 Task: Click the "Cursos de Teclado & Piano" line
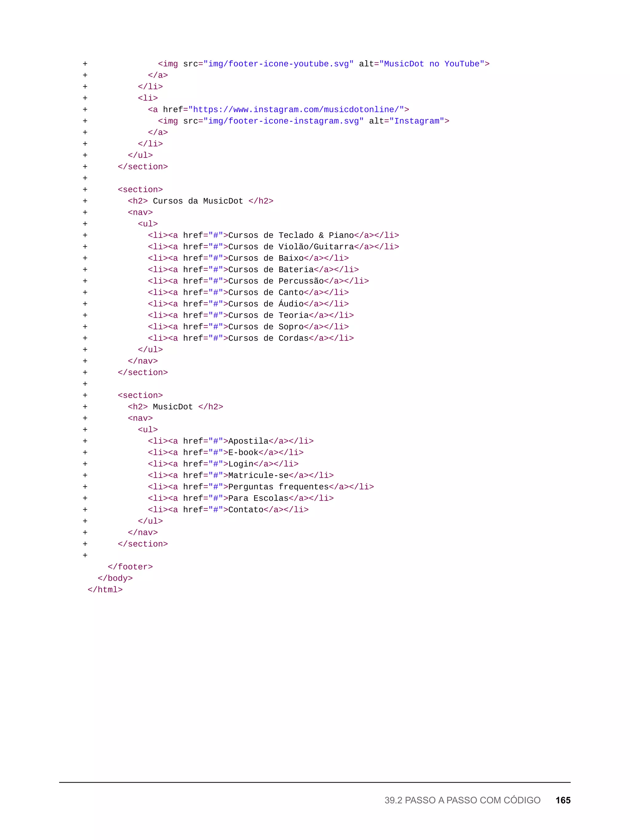(x=291, y=235)
